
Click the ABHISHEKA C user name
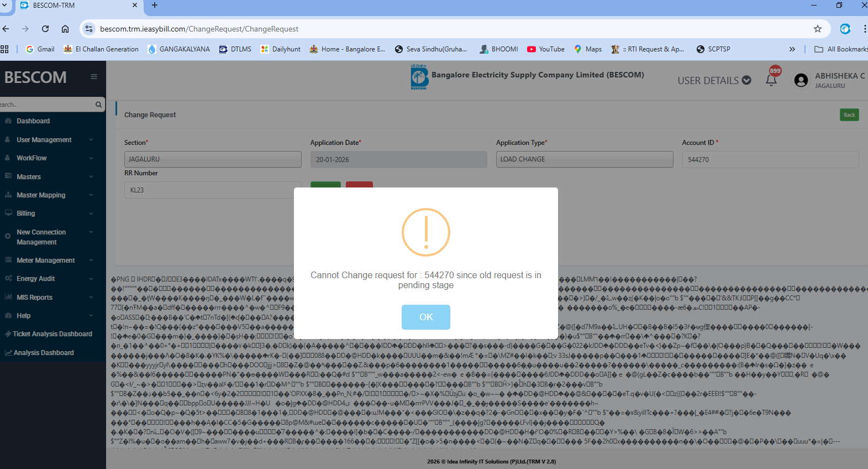(x=840, y=76)
